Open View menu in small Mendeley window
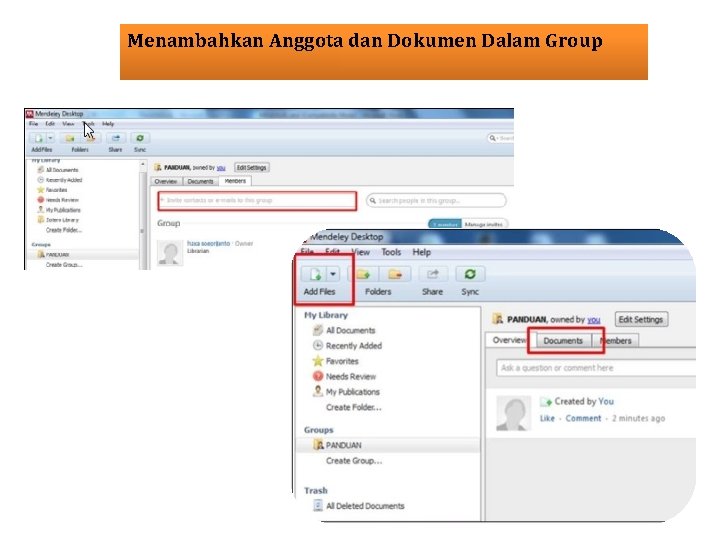720x540 pixels. pos(68,124)
